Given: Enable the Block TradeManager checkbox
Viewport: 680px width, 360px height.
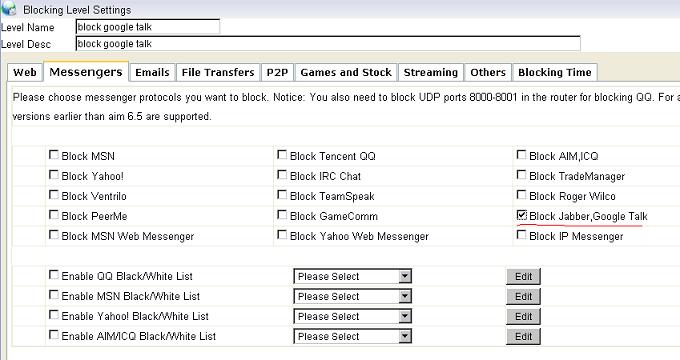Looking at the screenshot, I should (522, 175).
